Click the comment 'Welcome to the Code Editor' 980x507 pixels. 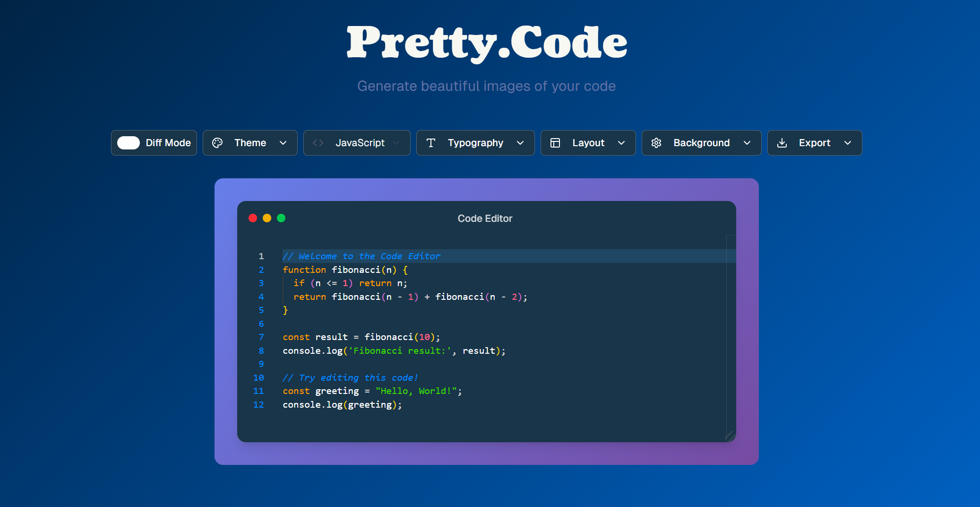coord(361,256)
